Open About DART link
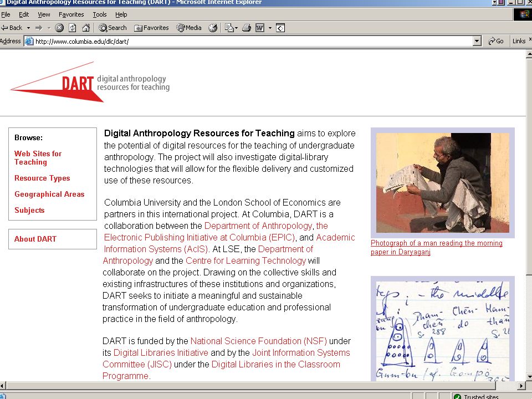532x399 pixels. pyautogui.click(x=35, y=239)
